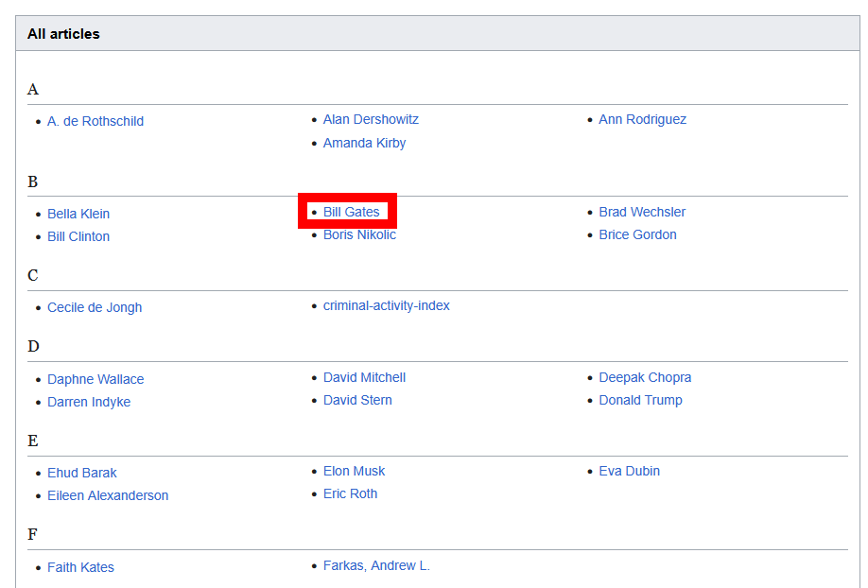
Task: Select the Eva Dubin link
Action: click(x=629, y=471)
